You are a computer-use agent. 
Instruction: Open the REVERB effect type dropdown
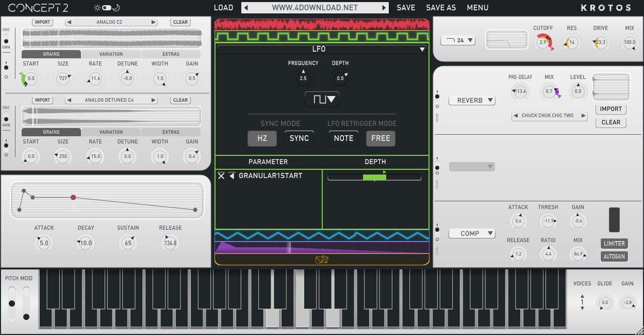point(472,101)
